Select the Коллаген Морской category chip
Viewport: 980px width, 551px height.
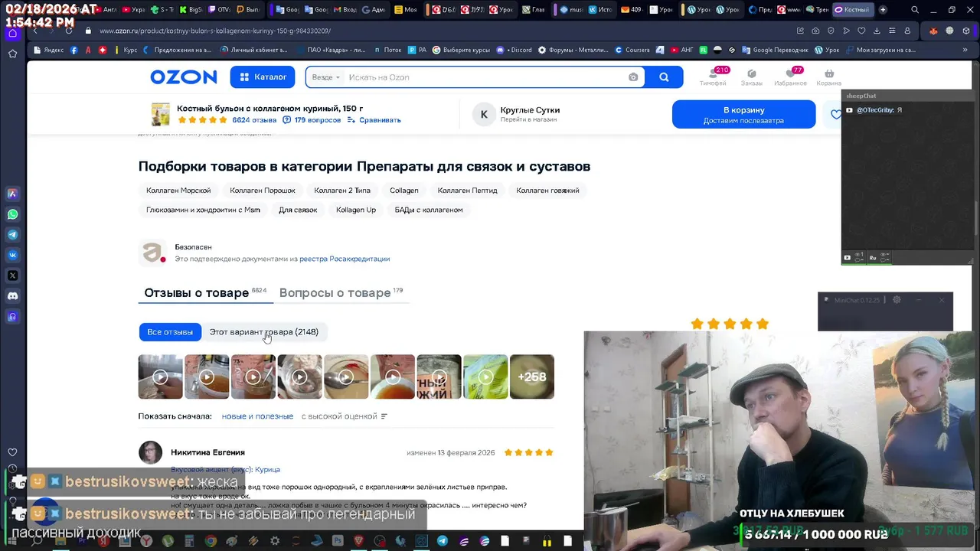178,191
